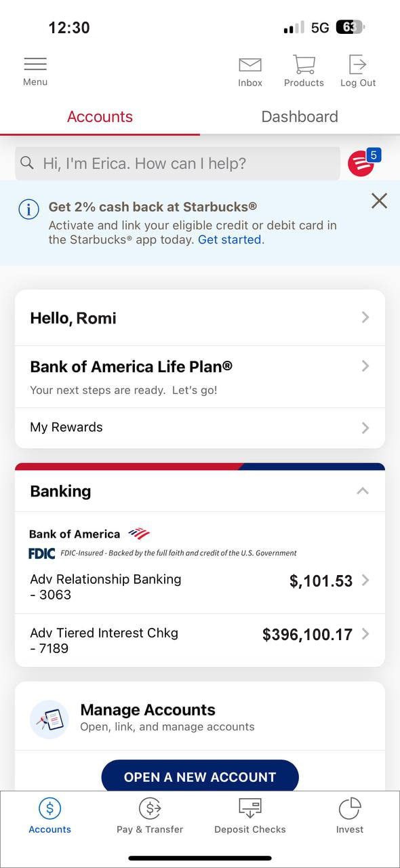Tap the Products shopping cart icon

click(304, 64)
